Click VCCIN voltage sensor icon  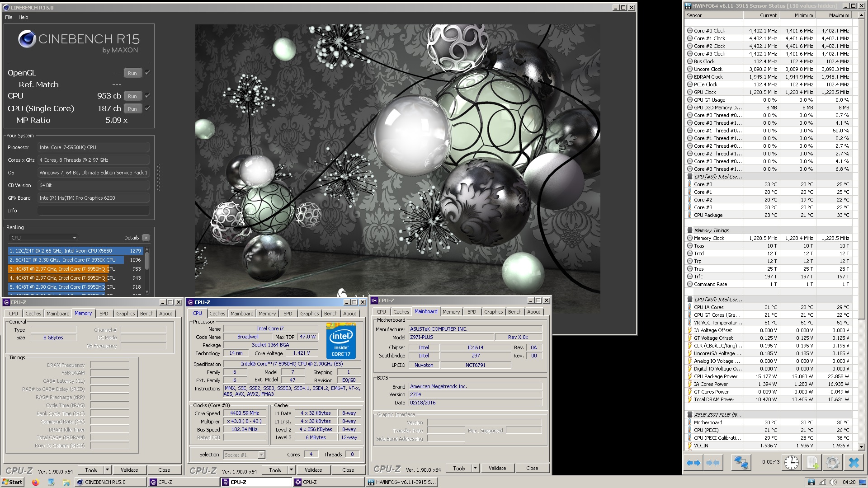(690, 446)
